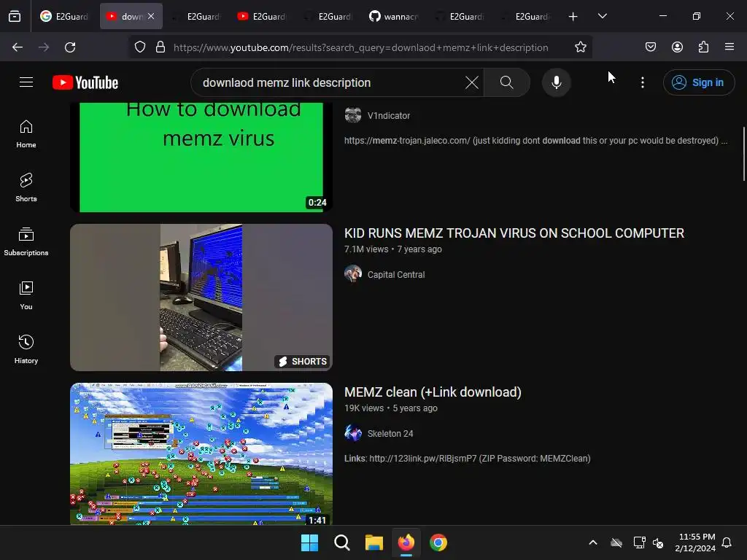This screenshot has height=560, width=747.
Task: Open the notification bell in taskbar
Action: pos(727,542)
